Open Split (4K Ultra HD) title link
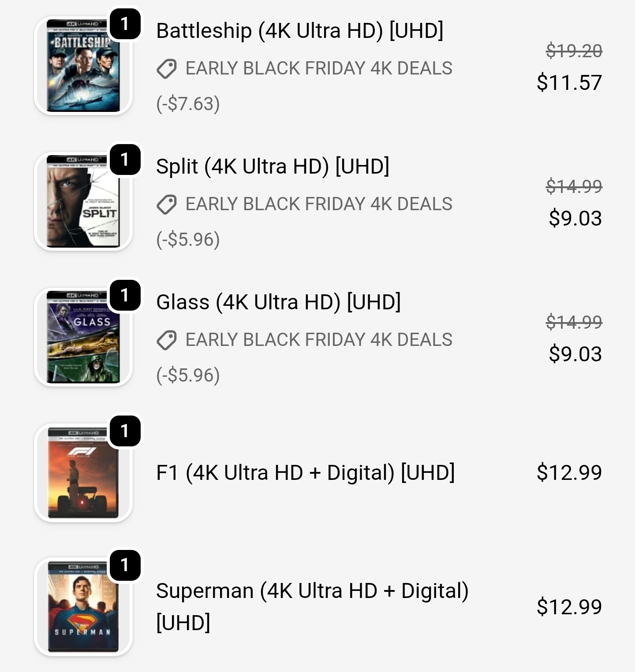The width and height of the screenshot is (635, 672). point(273,167)
